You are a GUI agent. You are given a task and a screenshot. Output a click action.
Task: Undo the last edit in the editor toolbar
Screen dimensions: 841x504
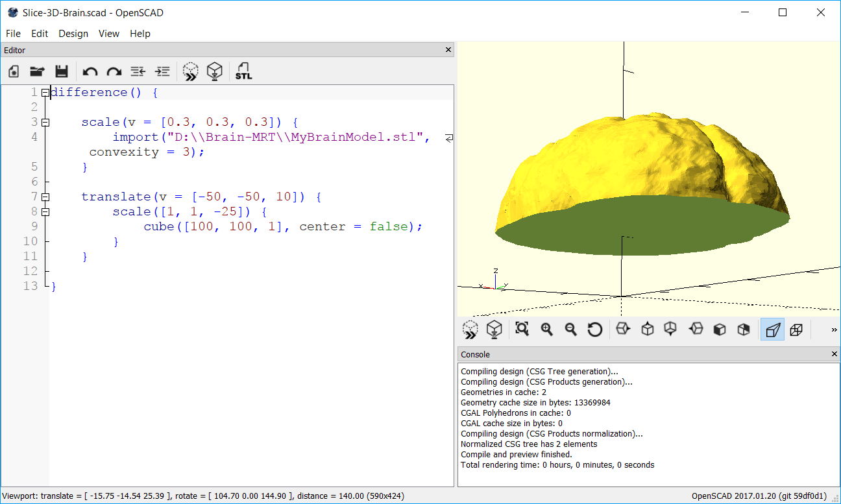coord(90,72)
